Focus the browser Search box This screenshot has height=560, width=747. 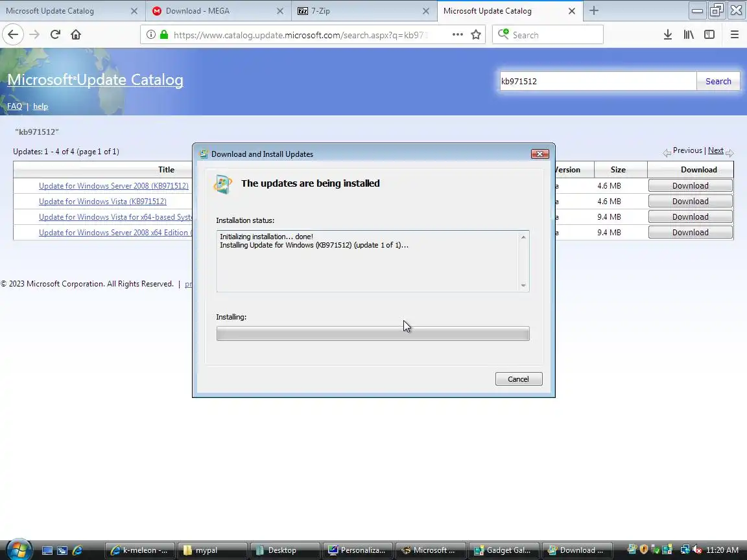click(548, 34)
